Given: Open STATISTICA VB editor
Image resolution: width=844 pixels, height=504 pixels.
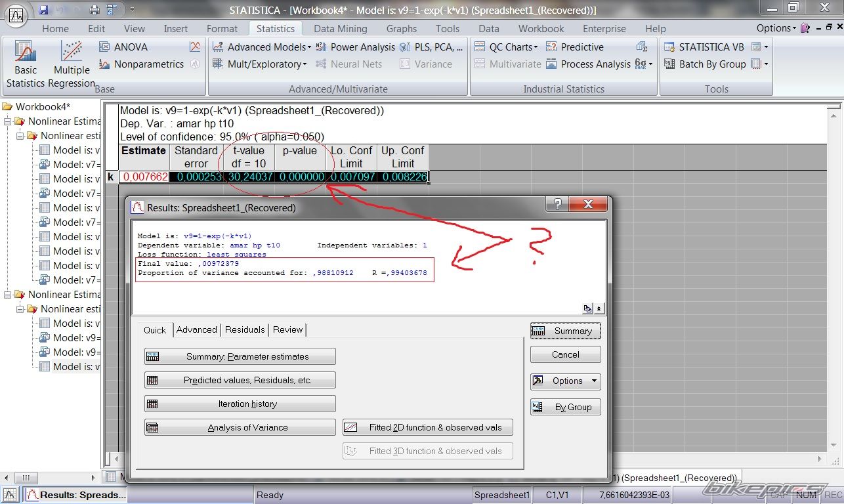Looking at the screenshot, I should 704,47.
